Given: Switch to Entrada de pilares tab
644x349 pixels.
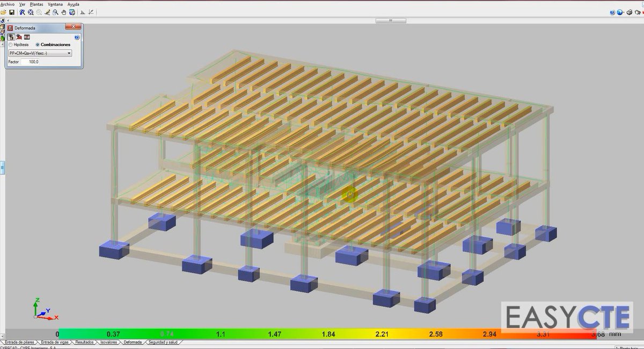Looking at the screenshot, I should [x=19, y=342].
